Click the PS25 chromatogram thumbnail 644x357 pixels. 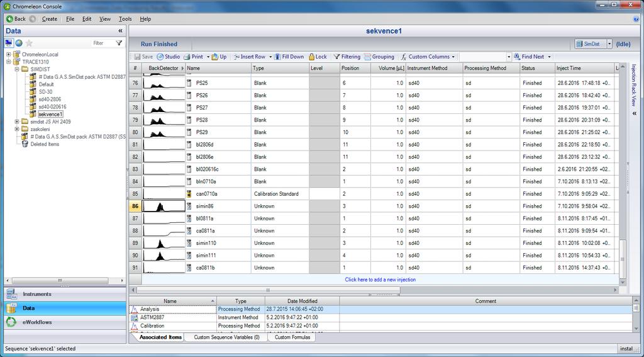tap(164, 83)
